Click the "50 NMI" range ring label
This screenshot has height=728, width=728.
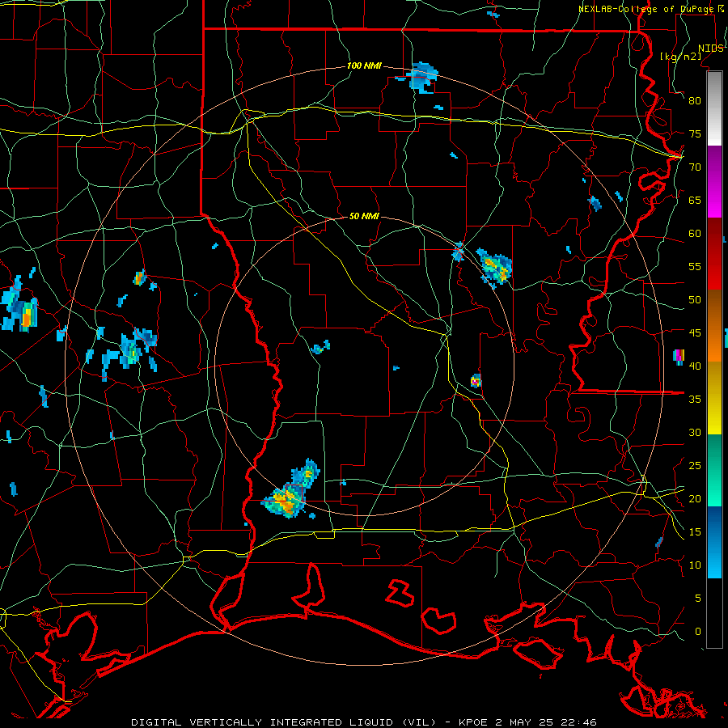(x=364, y=216)
